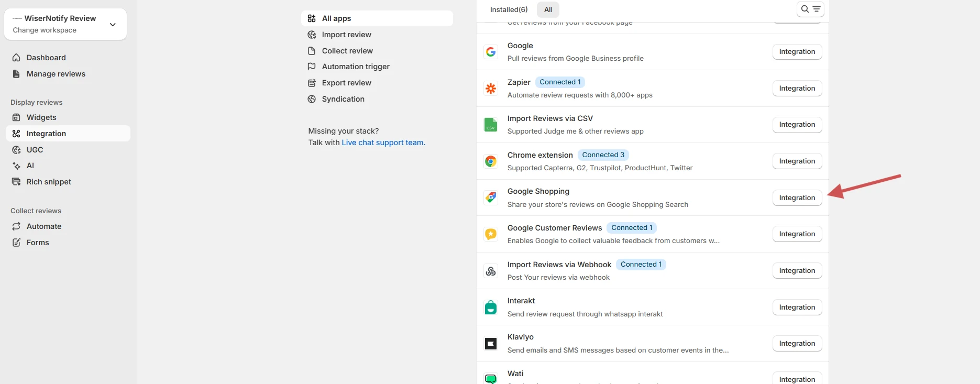The height and width of the screenshot is (384, 980).
Task: Click the Export review icon
Action: (x=312, y=83)
